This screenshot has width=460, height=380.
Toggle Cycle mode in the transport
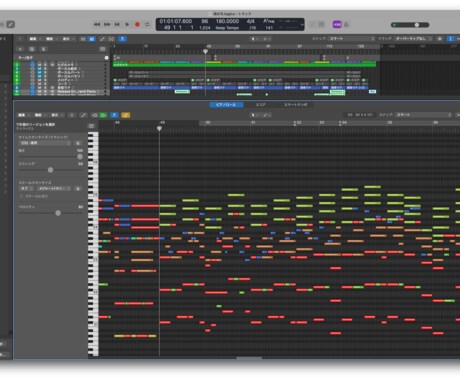(147, 24)
